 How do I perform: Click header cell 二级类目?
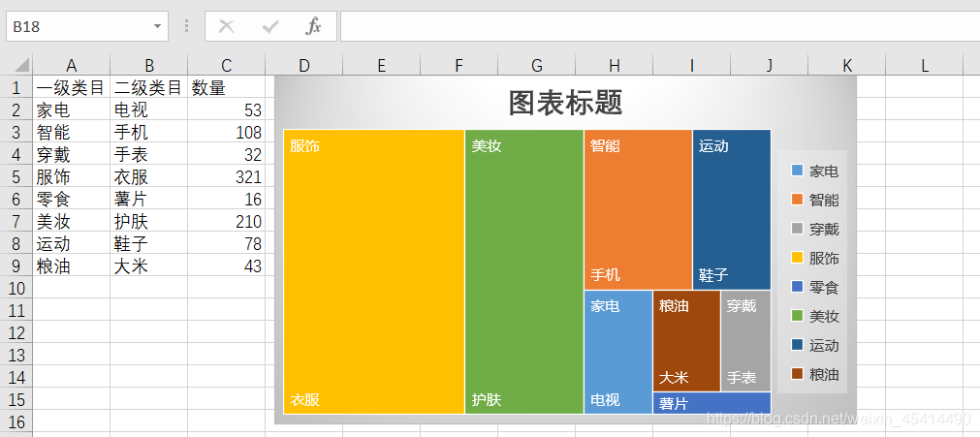[x=148, y=87]
